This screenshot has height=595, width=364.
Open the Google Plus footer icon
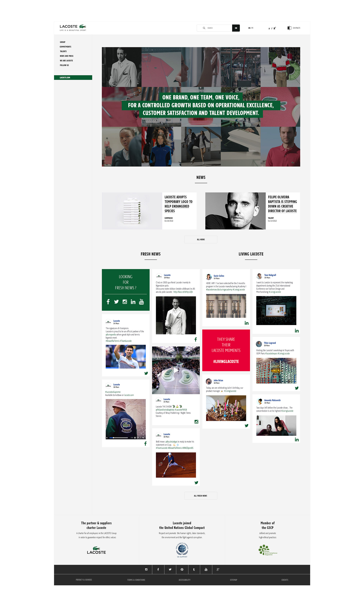(218, 569)
